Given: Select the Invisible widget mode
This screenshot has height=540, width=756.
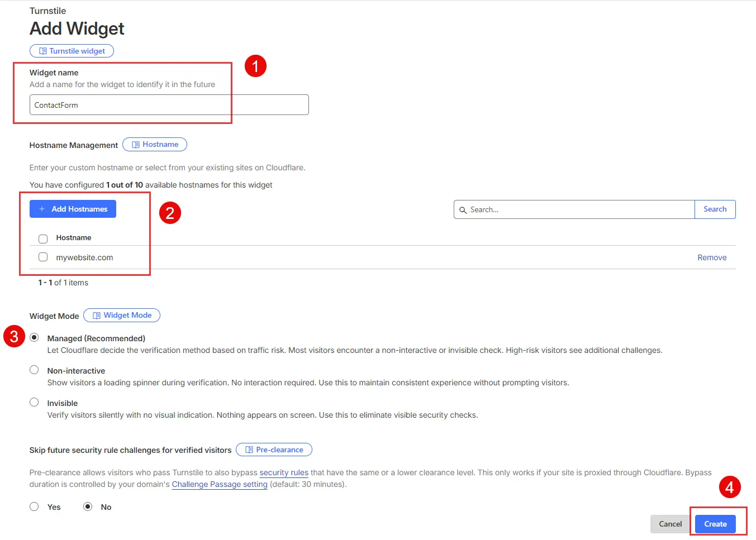Looking at the screenshot, I should [34, 402].
